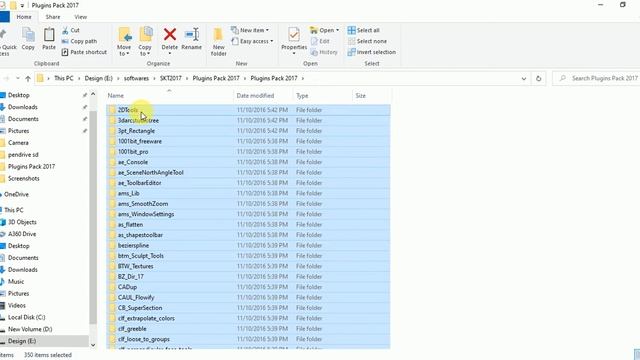Switch to the Home ribbon tab

coord(24,17)
